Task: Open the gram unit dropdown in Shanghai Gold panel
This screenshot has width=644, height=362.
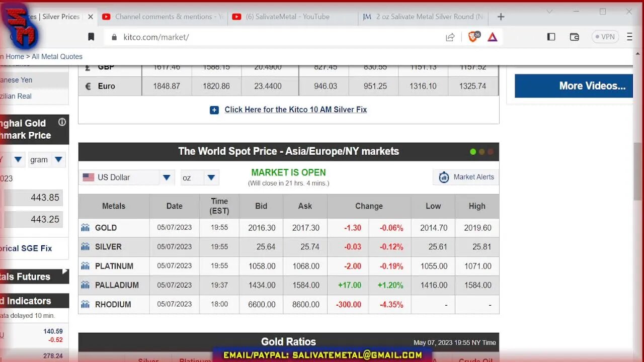Action: (47, 159)
